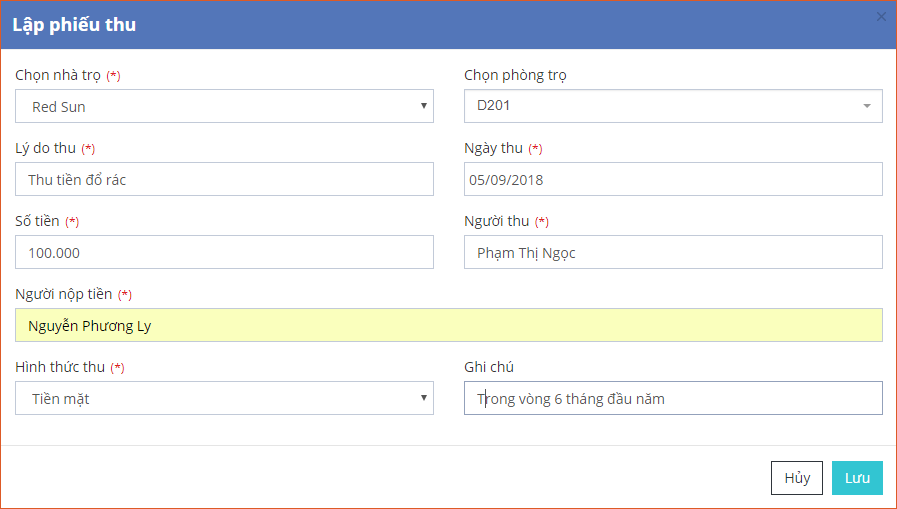Close the Lập phiếu thu dialog

tap(881, 16)
